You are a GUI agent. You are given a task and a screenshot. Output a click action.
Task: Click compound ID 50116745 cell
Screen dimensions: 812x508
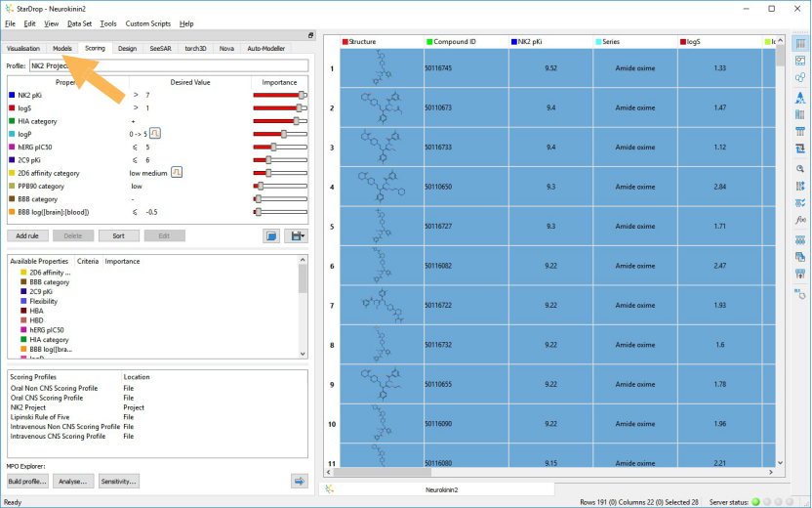click(x=467, y=68)
